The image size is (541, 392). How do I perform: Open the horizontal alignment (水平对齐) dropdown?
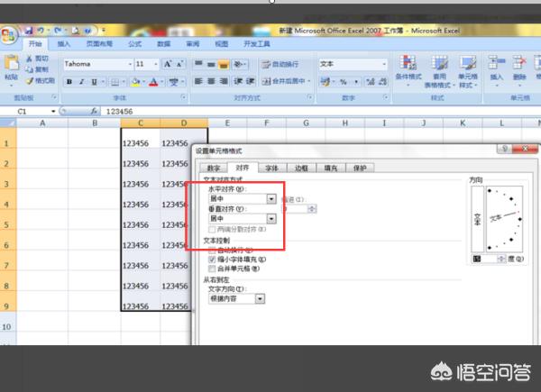pyautogui.click(x=271, y=198)
